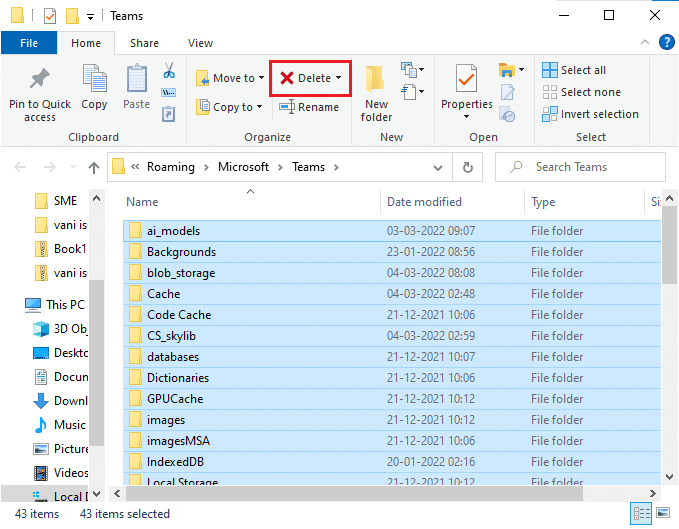Refresh the Teams folder view
Image resolution: width=679 pixels, height=529 pixels.
(467, 167)
